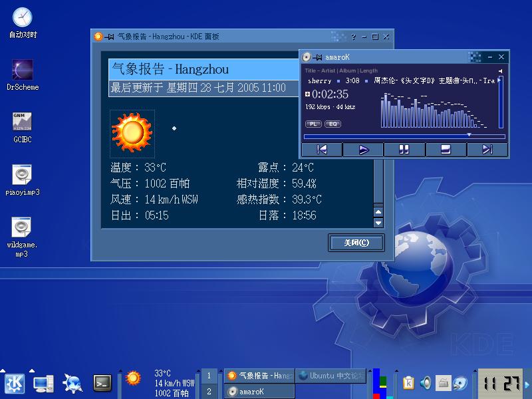This screenshot has height=399, width=532.
Task: Open the Klipper clipboard tray icon
Action: pos(408,383)
